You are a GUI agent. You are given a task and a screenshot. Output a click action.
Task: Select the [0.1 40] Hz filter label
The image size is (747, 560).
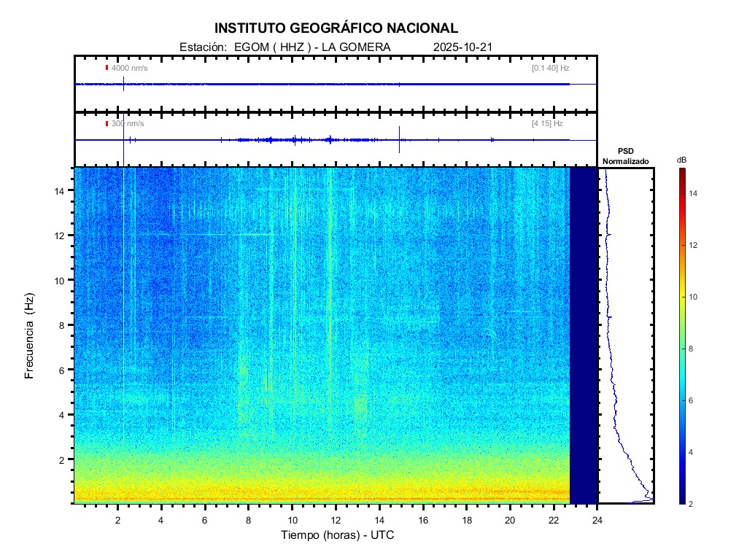[550, 68]
